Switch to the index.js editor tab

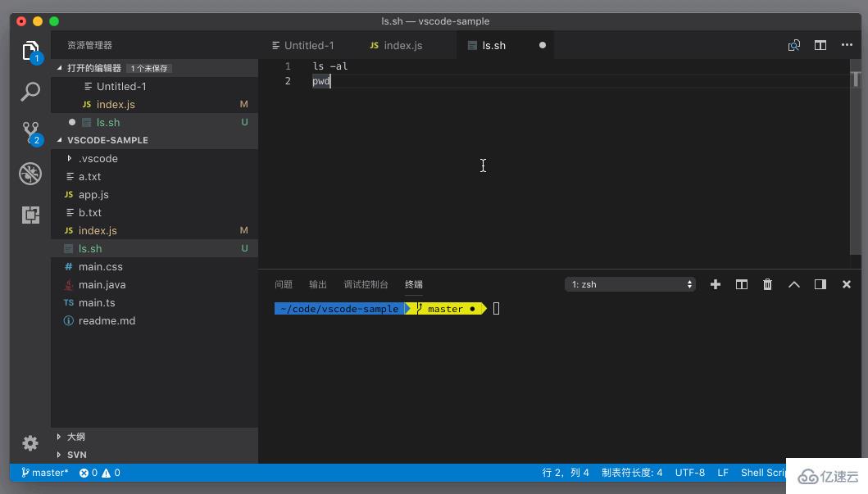tap(397, 45)
